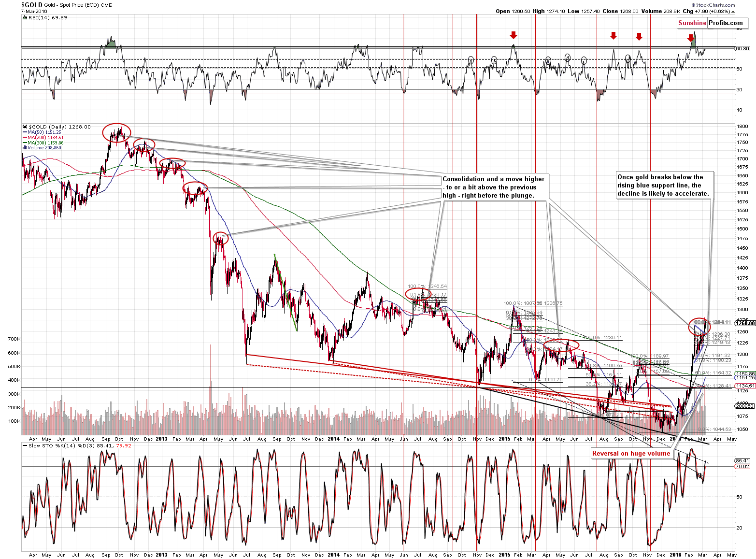Click the MA(300) 1159.86 legend entry

[45, 143]
